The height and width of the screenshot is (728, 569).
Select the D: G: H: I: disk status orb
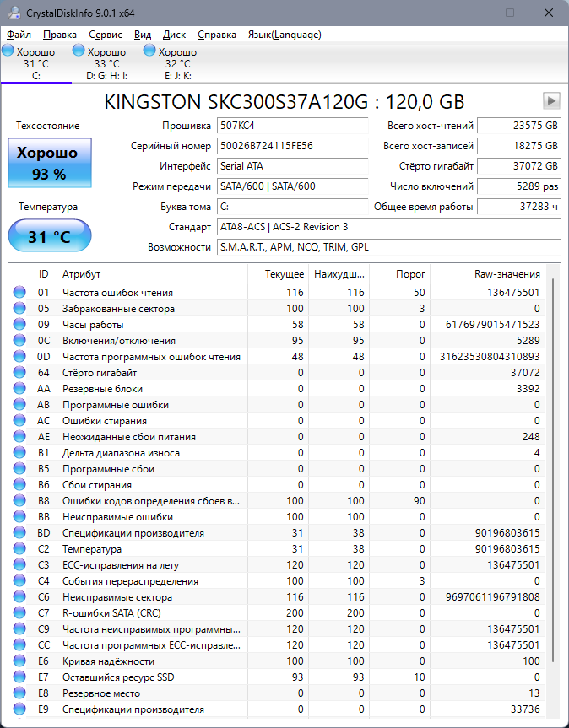tap(79, 51)
